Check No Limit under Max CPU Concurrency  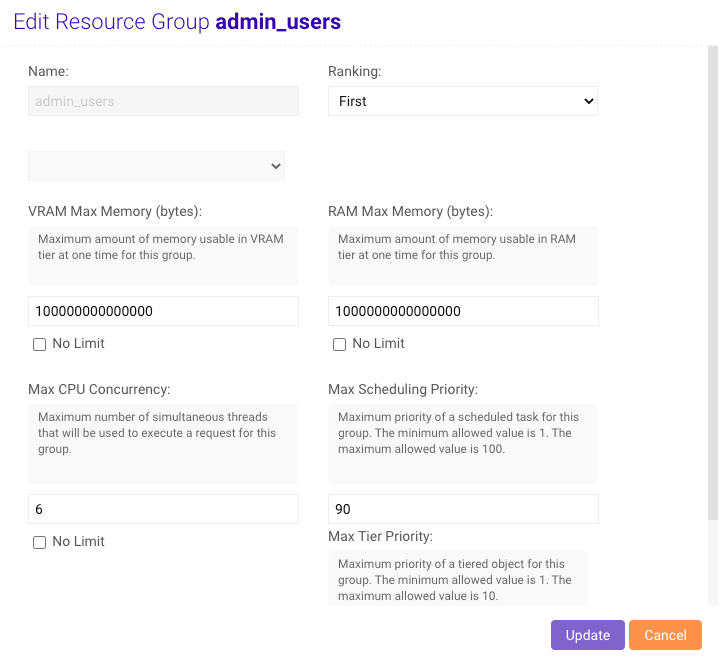(40, 542)
